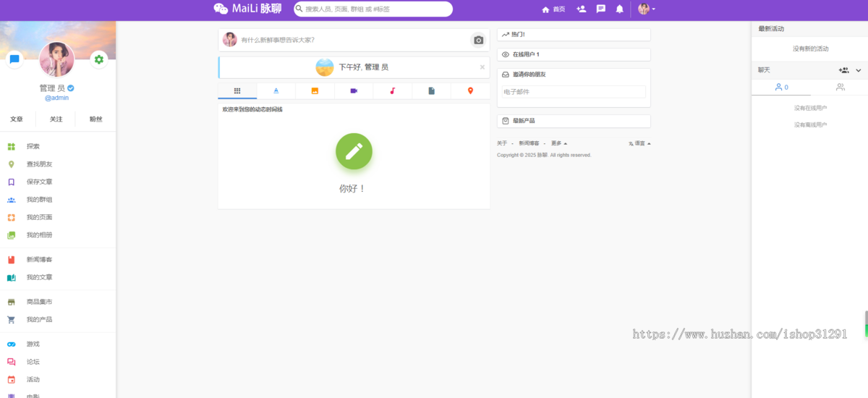Click the camera icon in post box
This screenshot has width=868, height=398.
pyautogui.click(x=478, y=40)
